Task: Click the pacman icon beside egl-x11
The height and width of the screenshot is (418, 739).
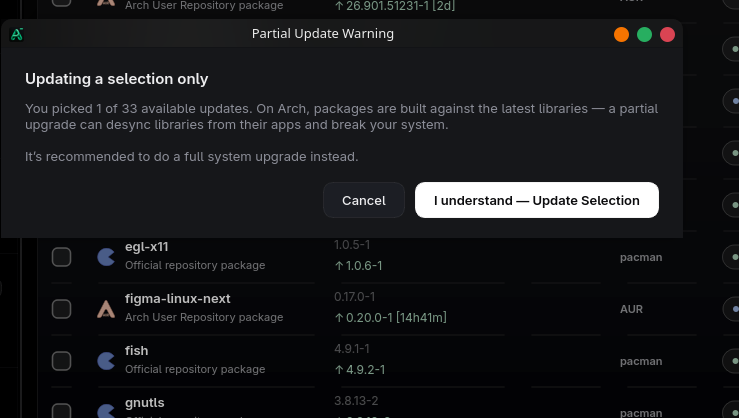Action: (x=106, y=257)
